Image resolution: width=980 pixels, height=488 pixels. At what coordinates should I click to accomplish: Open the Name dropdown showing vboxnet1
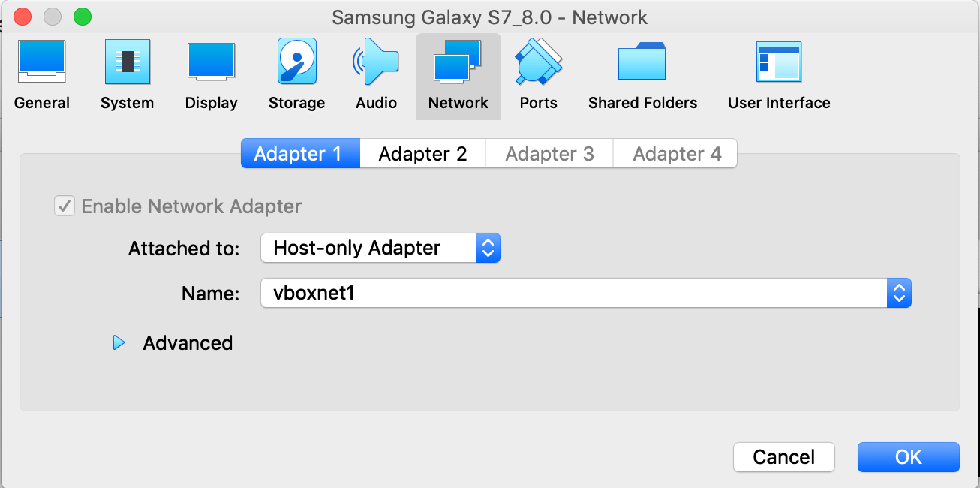[x=898, y=293]
